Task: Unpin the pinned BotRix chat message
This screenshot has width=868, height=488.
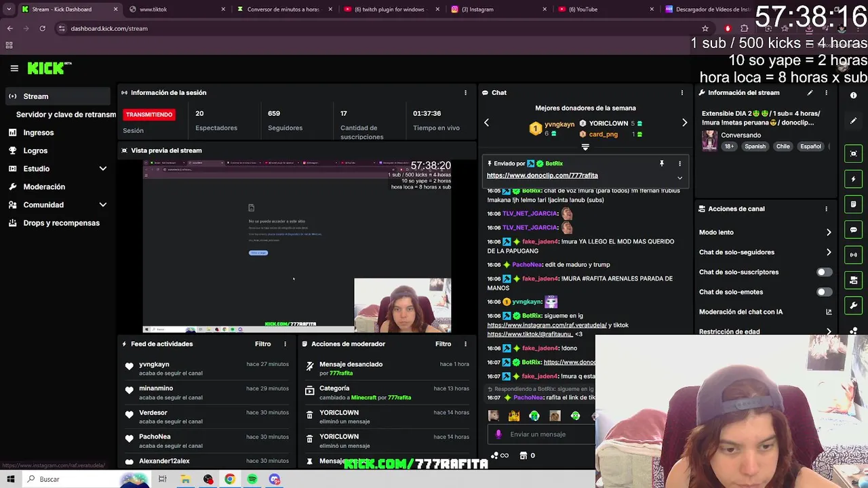Action: tap(662, 163)
